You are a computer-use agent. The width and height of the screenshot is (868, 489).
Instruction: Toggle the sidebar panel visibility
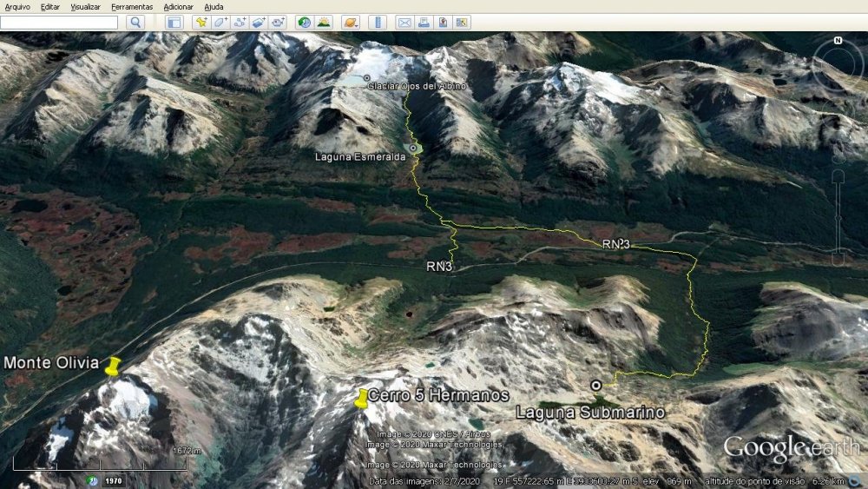174,23
